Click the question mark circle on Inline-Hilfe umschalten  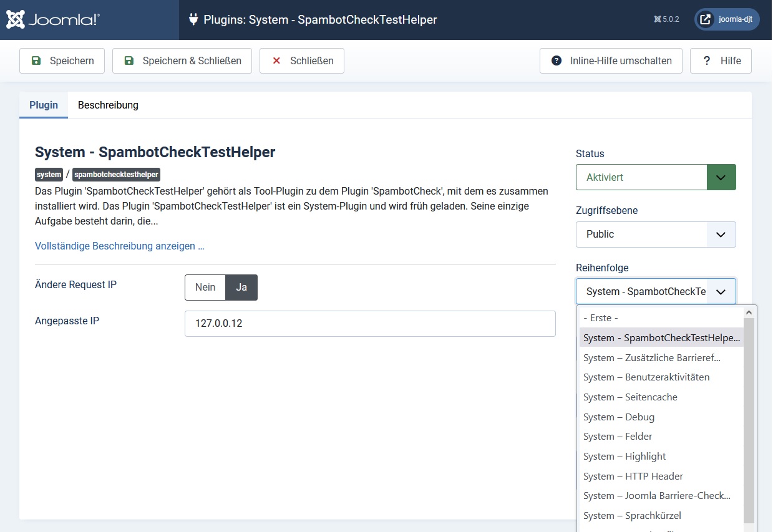click(x=555, y=60)
